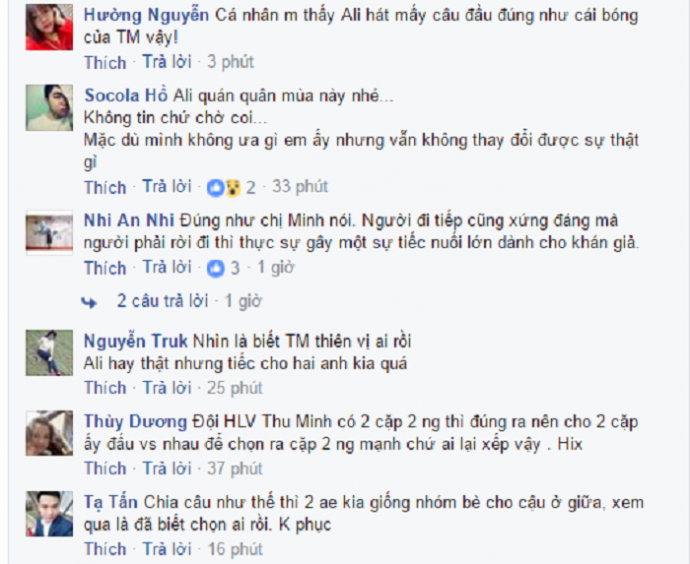
Task: Reply to Socola Hồ's comment via Trả lời
Action: point(167,187)
